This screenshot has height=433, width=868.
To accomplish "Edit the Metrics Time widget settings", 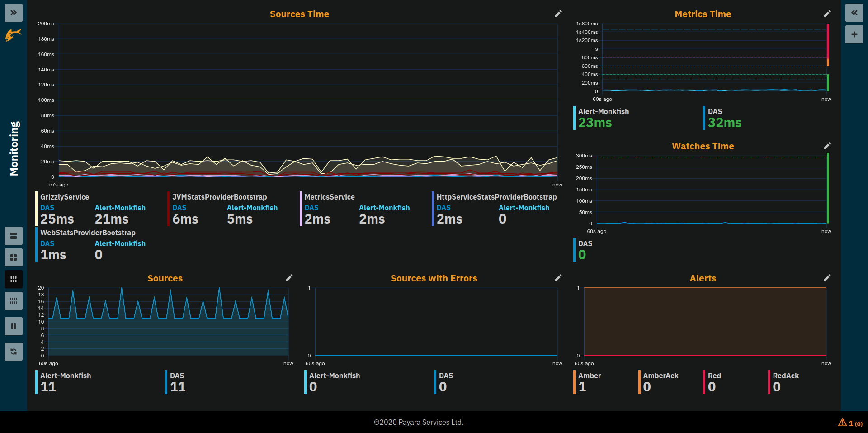I will (x=827, y=14).
